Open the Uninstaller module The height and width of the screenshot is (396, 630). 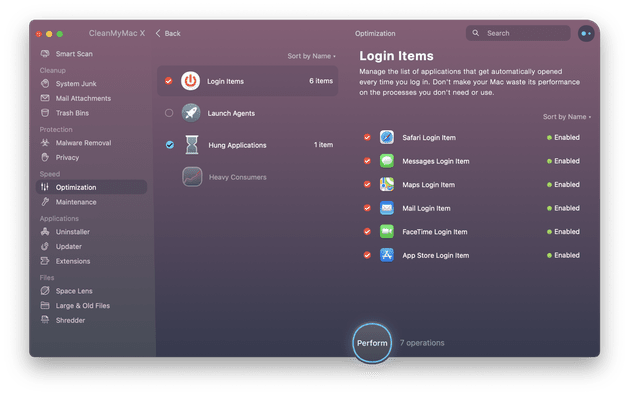click(x=92, y=231)
